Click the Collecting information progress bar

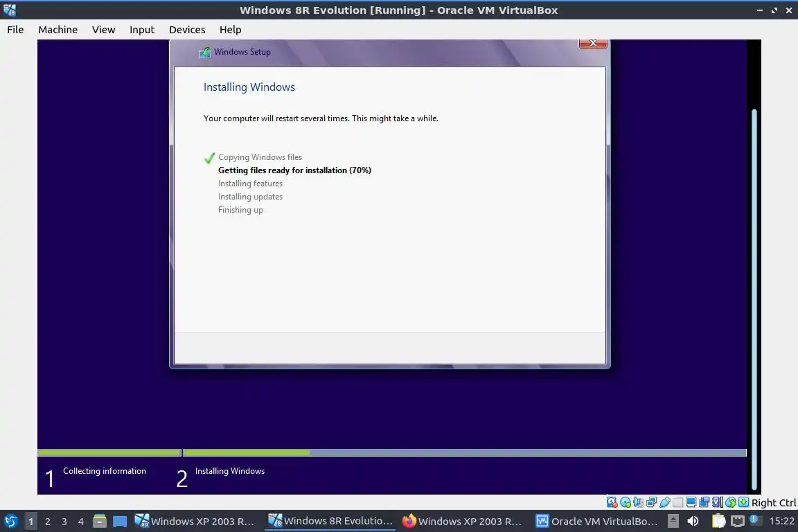pyautogui.click(x=109, y=452)
